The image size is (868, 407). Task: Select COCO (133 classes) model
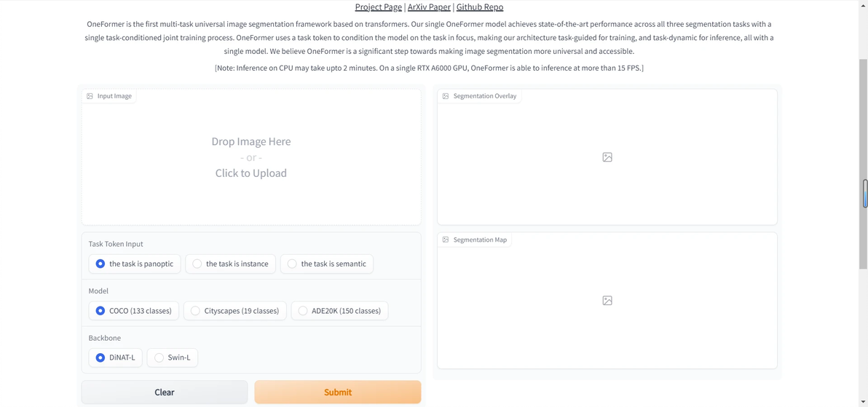100,311
